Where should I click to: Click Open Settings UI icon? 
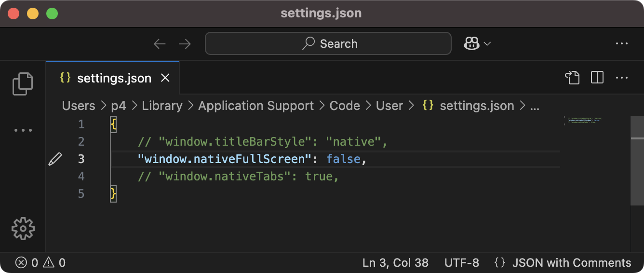click(572, 78)
